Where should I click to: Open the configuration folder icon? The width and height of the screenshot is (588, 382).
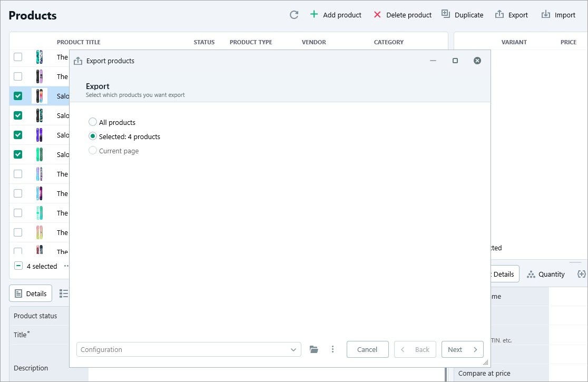pyautogui.click(x=314, y=349)
